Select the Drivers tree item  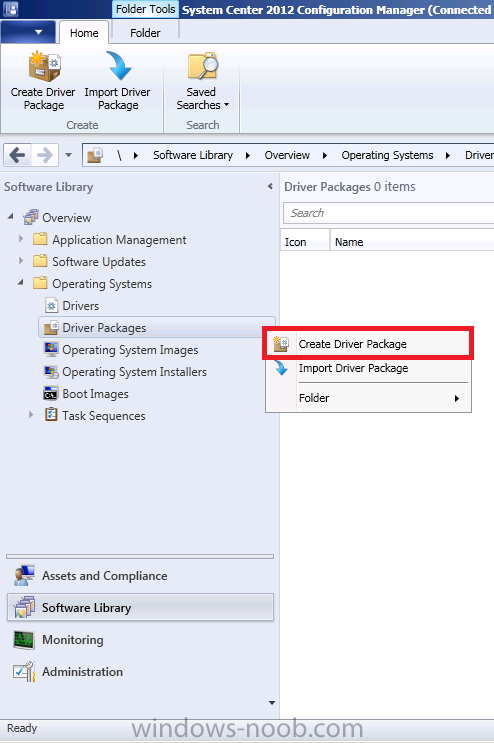81,306
